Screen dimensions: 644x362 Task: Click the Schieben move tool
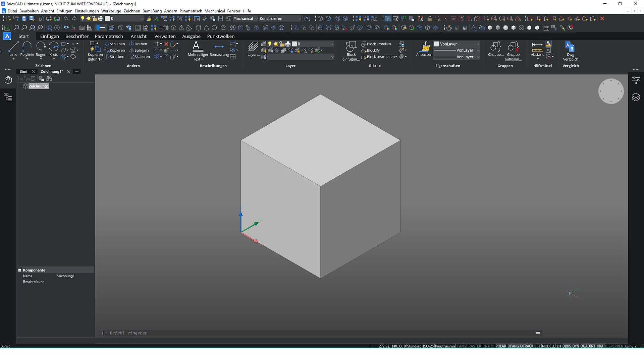[x=114, y=44]
